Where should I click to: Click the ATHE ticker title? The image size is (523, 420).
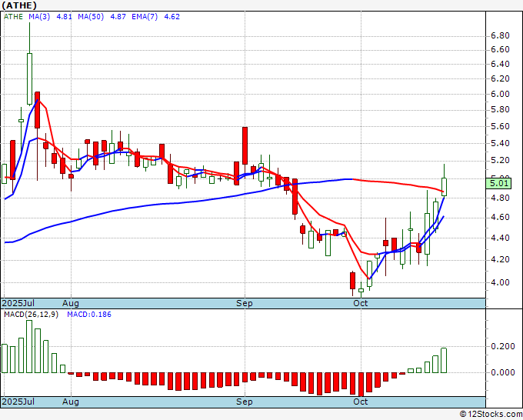(x=19, y=5)
